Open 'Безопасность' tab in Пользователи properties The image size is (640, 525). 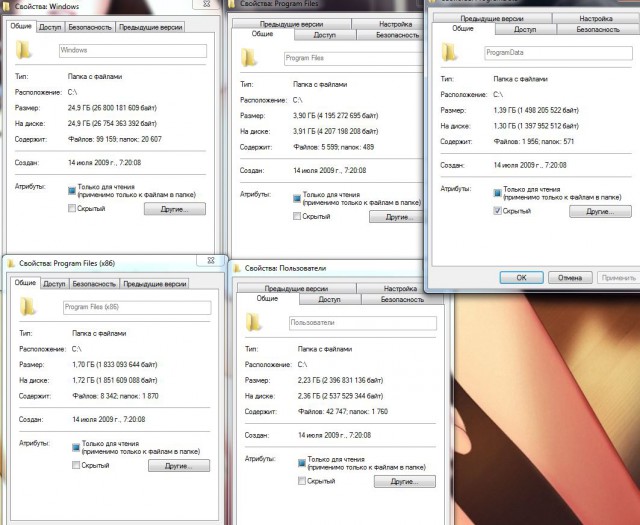coord(402,299)
